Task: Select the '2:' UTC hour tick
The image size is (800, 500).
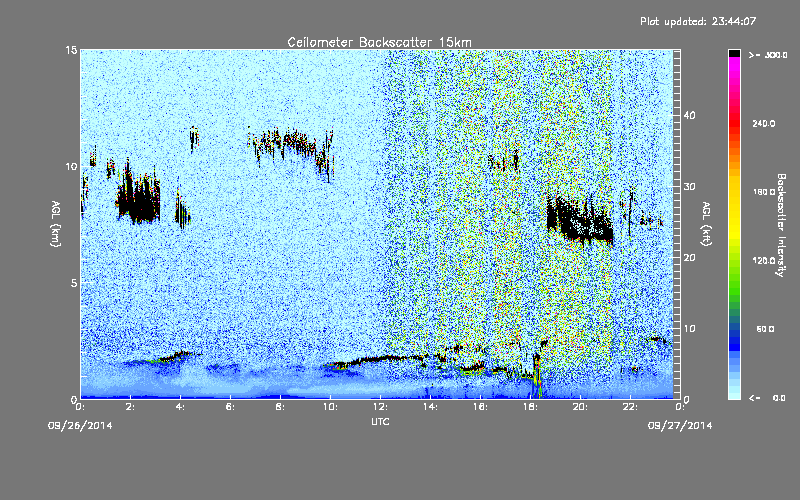Action: tap(130, 407)
